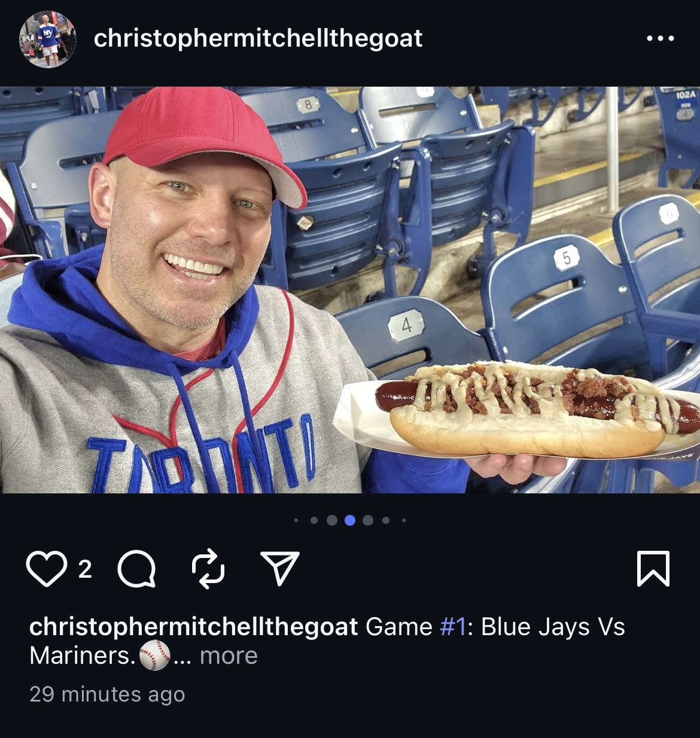
Task: View the likes count next to the heart
Action: [86, 569]
